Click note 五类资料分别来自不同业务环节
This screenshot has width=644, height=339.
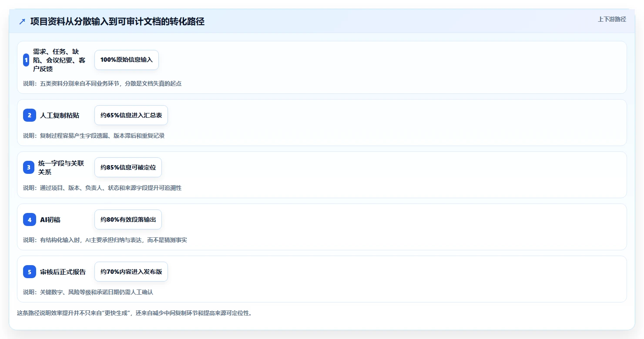(x=102, y=83)
